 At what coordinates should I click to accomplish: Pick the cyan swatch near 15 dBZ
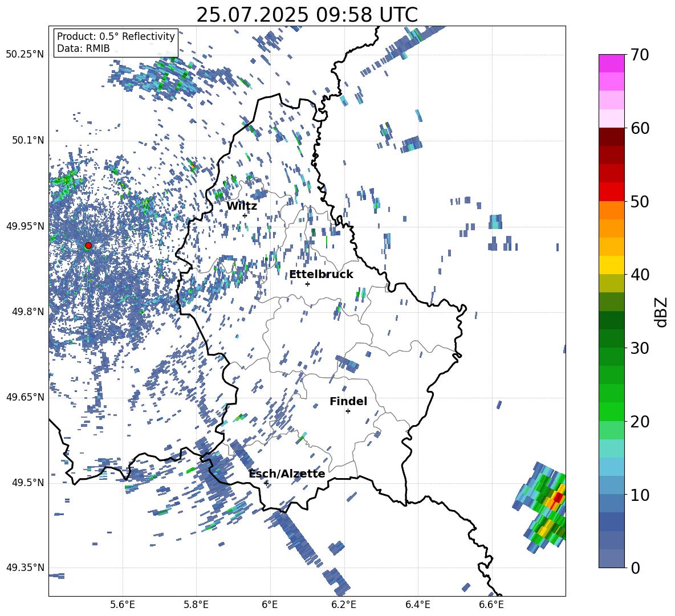[611, 448]
